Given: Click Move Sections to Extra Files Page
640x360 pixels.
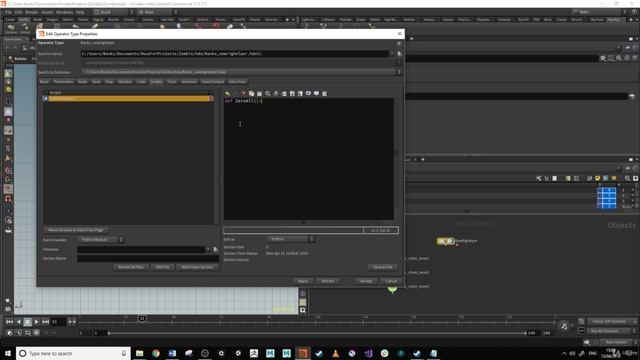Looking at the screenshot, I should (x=76, y=230).
